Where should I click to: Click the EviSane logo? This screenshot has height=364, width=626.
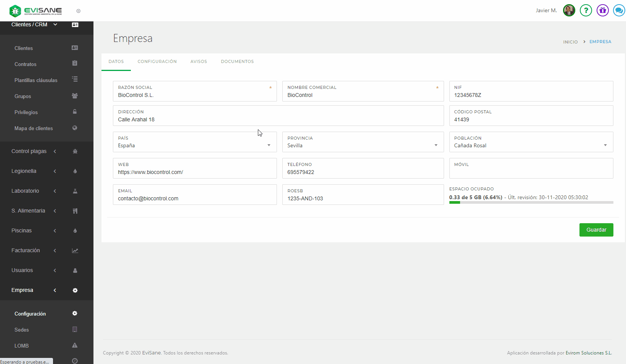(x=36, y=11)
